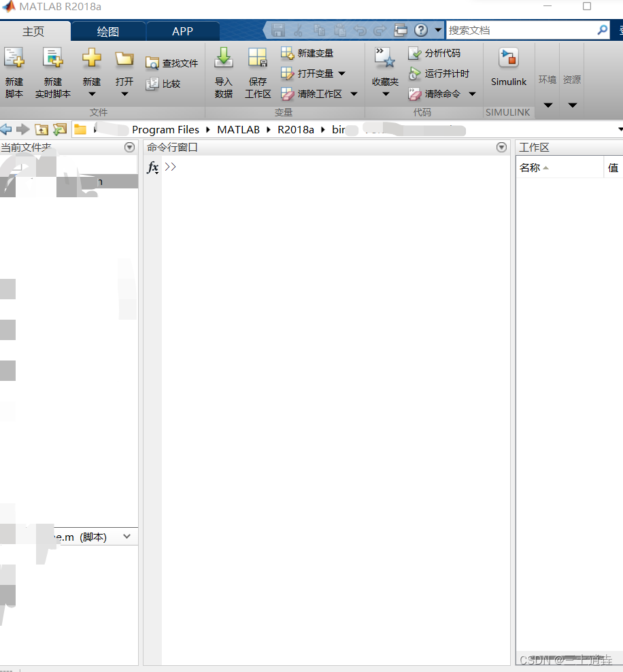
Task: Click the 运行并计时 (Run and Time) button
Action: 439,73
